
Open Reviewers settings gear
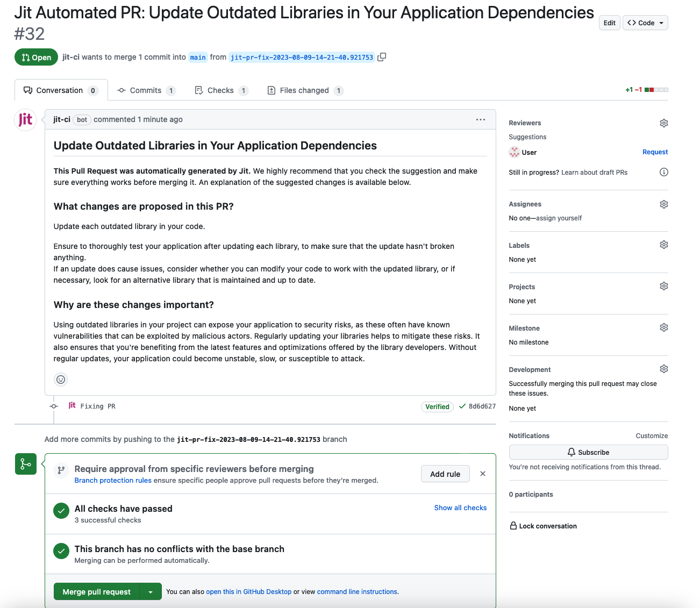(x=664, y=123)
